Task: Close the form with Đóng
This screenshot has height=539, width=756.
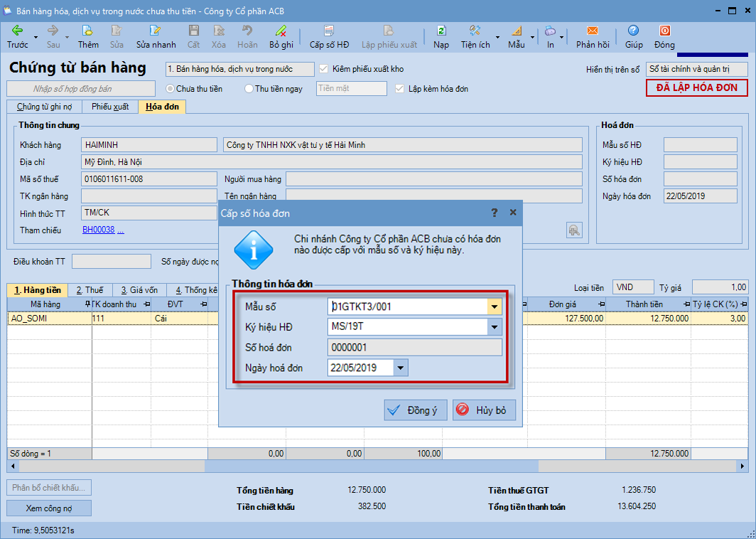Action: pyautogui.click(x=664, y=37)
